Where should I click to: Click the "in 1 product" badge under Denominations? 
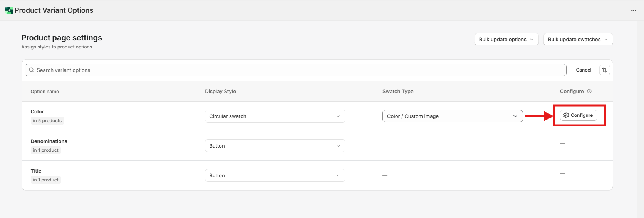pyautogui.click(x=45, y=150)
